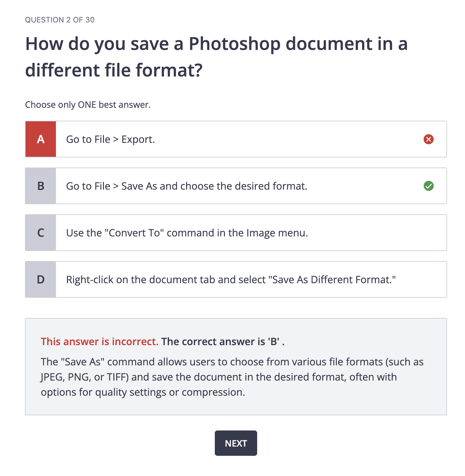This screenshot has width=465, height=476.
Task: Click 'different file format?' in the heading
Action: point(114,70)
